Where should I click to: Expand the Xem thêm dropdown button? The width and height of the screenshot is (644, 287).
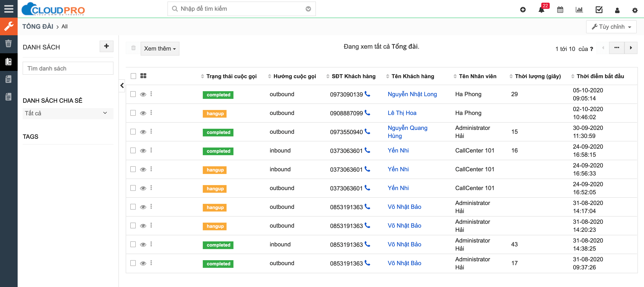point(159,48)
